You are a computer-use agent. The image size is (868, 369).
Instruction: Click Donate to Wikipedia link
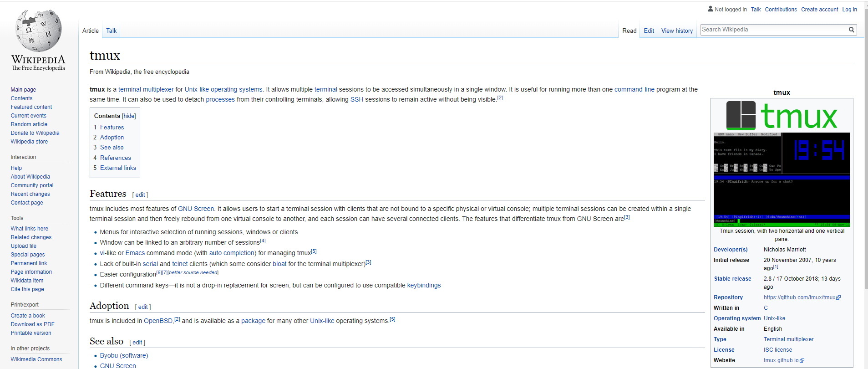click(35, 133)
